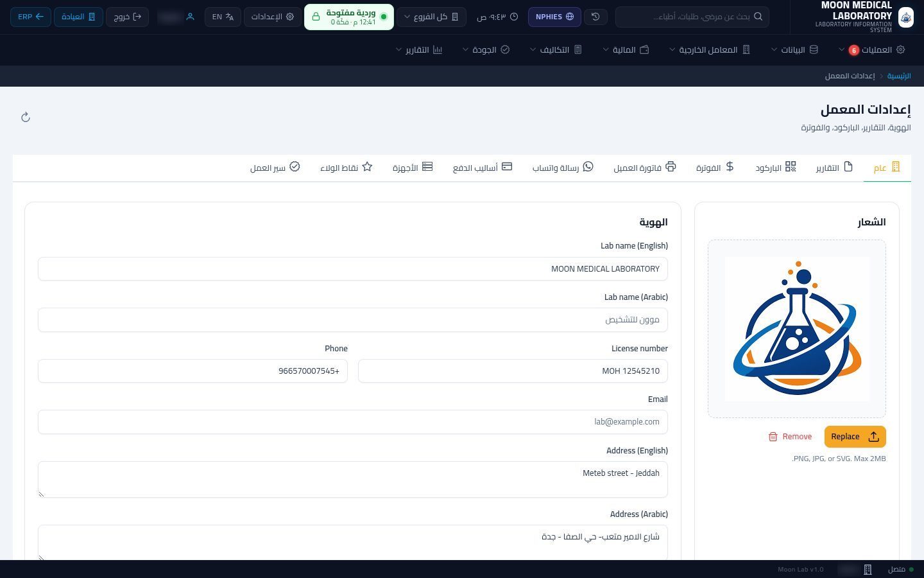Expand the المالية menu
This screenshot has width=924, height=578.
626,49
